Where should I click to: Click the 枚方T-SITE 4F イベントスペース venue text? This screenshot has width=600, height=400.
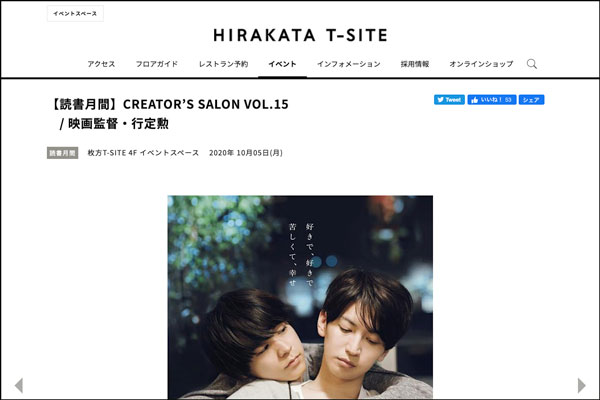(143, 153)
